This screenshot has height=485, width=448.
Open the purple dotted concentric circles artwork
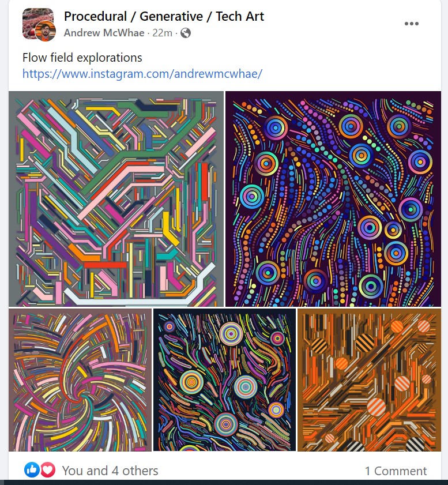click(x=333, y=199)
